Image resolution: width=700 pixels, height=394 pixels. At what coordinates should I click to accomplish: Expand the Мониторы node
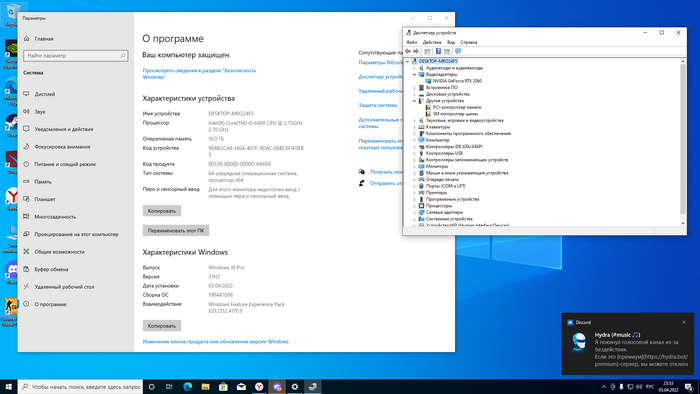(414, 166)
